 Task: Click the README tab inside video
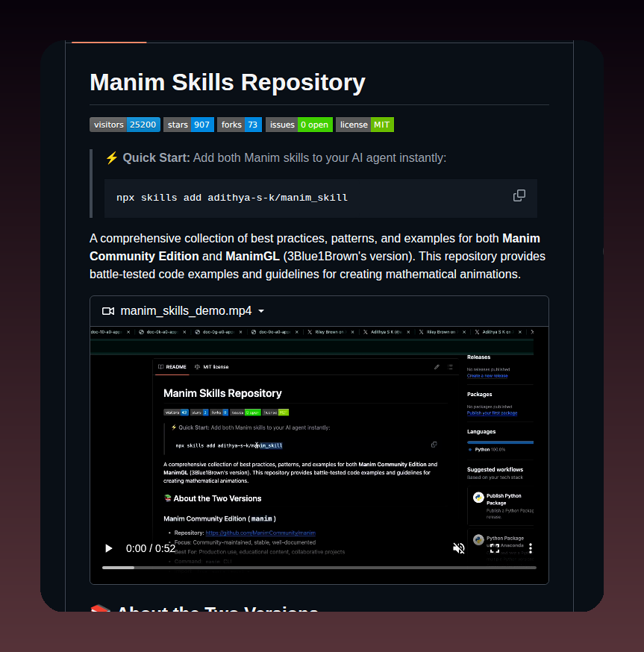(172, 367)
